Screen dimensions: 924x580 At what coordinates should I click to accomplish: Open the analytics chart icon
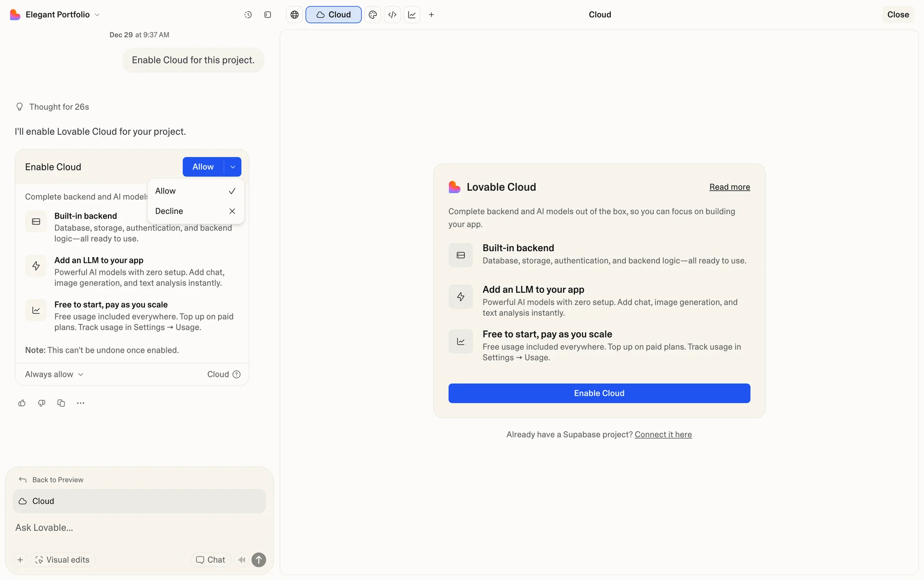(412, 14)
